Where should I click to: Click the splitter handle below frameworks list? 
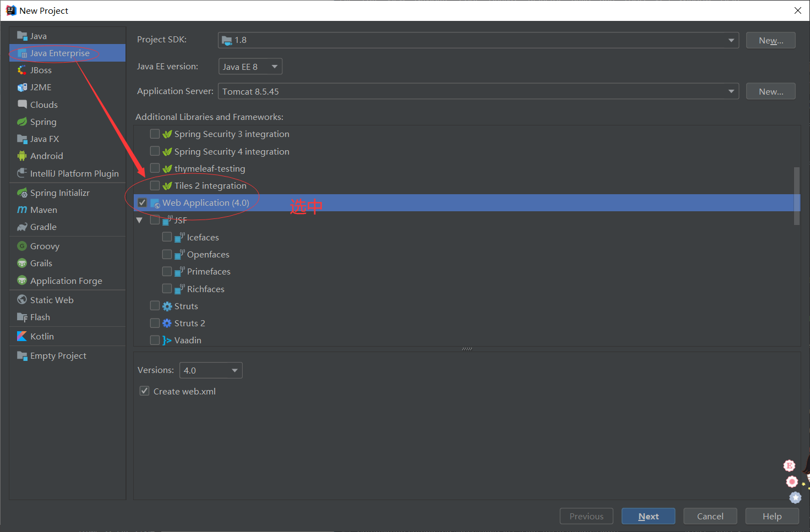point(467,349)
